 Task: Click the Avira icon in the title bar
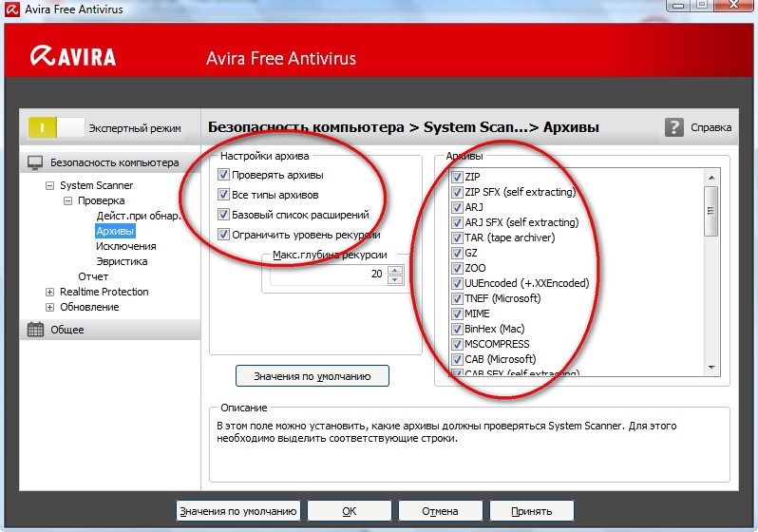(x=11, y=9)
